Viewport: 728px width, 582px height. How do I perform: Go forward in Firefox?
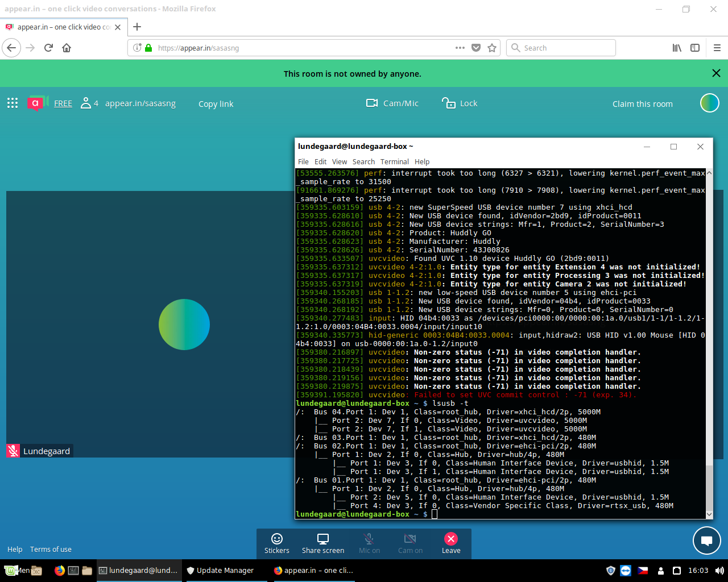click(30, 48)
